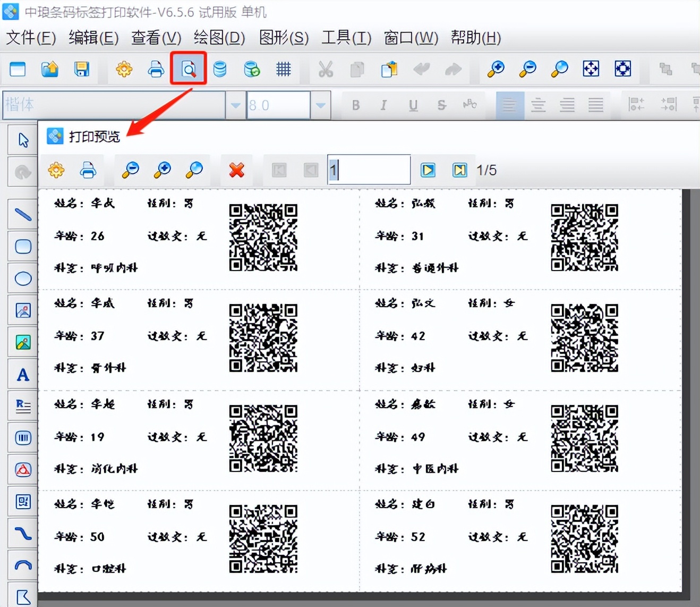Click the plain magnifier in main toolbar
The height and width of the screenshot is (607, 700).
559,69
